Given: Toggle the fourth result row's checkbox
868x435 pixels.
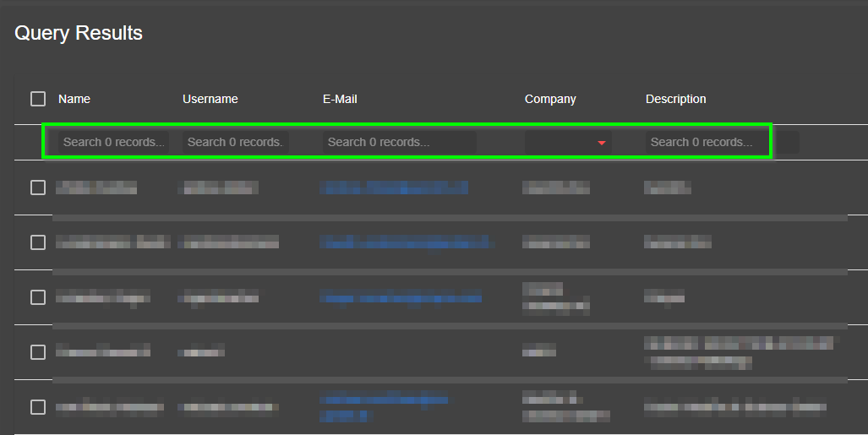Looking at the screenshot, I should point(38,352).
